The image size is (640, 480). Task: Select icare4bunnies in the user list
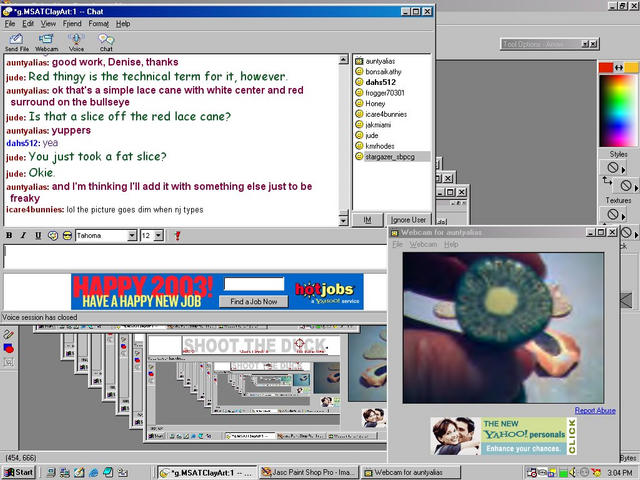pos(386,114)
